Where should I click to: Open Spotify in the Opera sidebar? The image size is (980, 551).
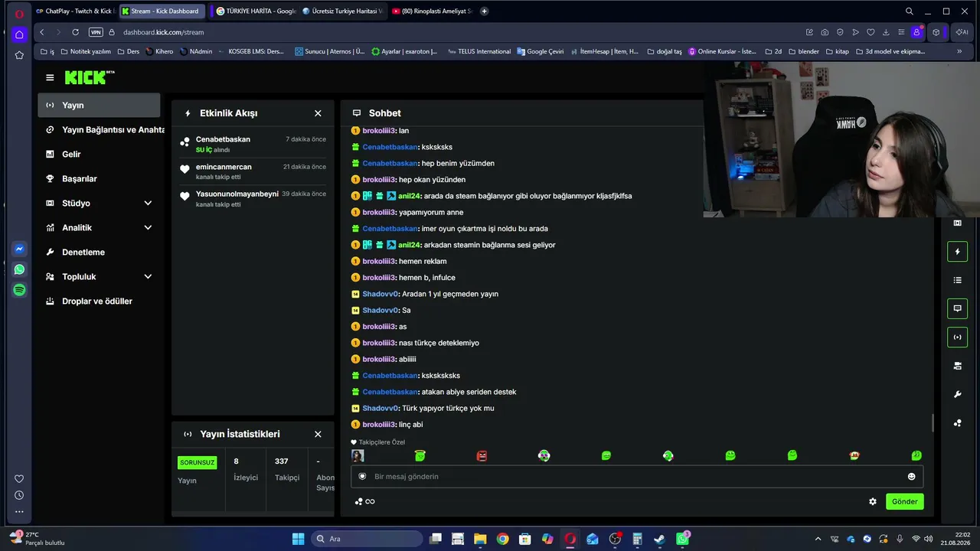19,290
